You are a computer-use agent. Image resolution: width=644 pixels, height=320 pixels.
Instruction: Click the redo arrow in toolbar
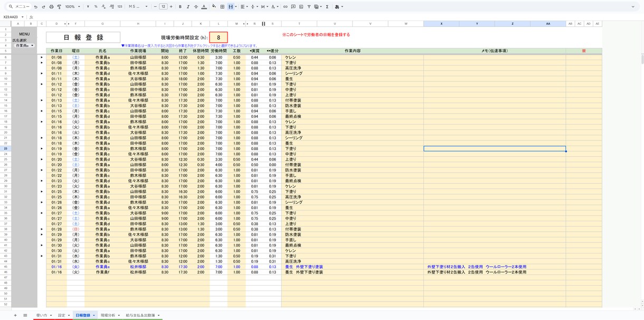43,7
